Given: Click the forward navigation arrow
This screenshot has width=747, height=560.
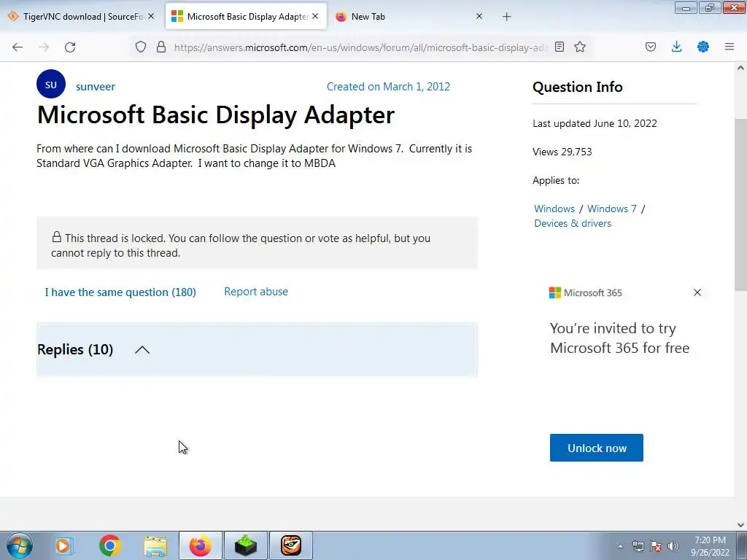Looking at the screenshot, I should pos(44,47).
